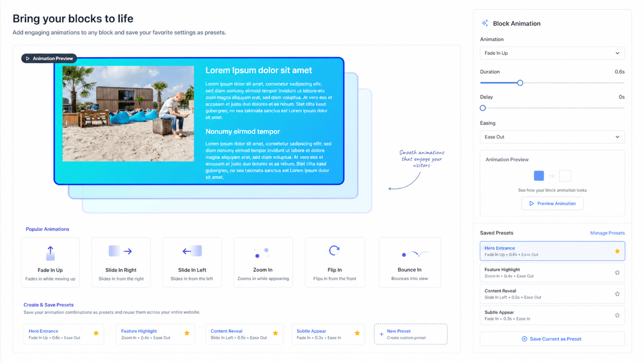Click the 0.6s Duration value

(620, 72)
